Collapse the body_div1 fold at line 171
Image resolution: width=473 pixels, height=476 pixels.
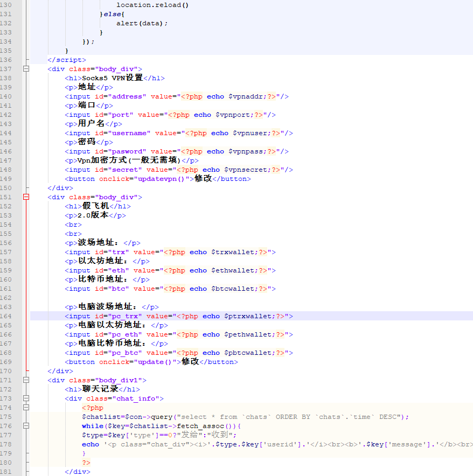[x=26, y=380]
